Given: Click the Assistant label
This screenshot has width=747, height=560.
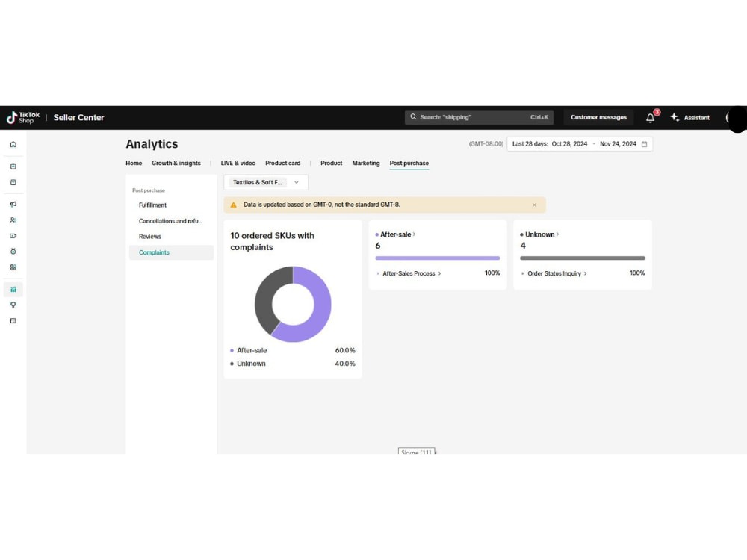Looking at the screenshot, I should 696,118.
